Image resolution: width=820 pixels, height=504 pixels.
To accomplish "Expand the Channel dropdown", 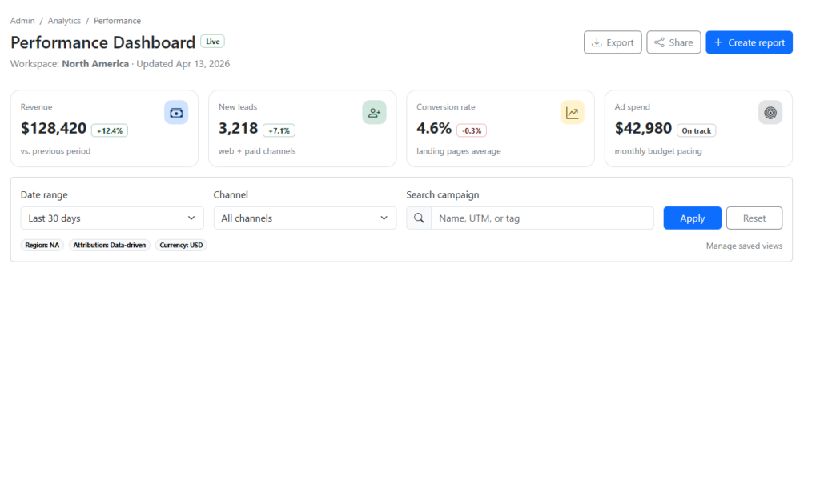I will click(x=304, y=218).
